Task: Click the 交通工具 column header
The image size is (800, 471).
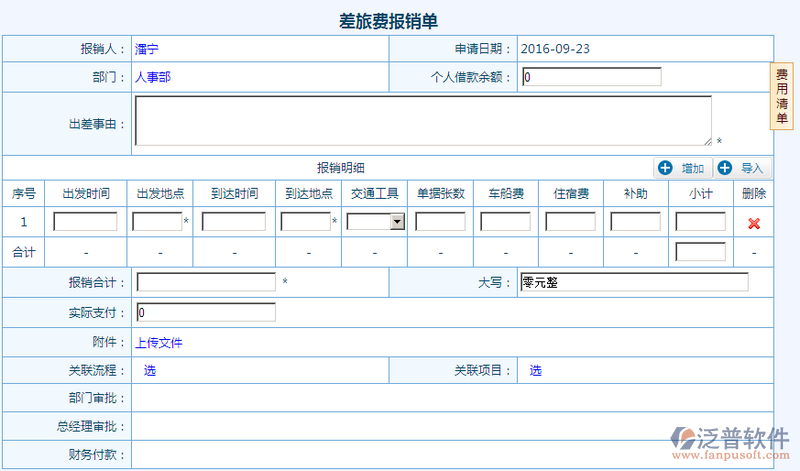Action: [374, 193]
